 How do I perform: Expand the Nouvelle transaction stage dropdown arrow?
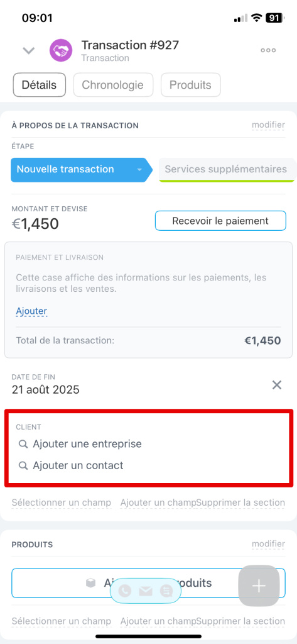tap(139, 170)
